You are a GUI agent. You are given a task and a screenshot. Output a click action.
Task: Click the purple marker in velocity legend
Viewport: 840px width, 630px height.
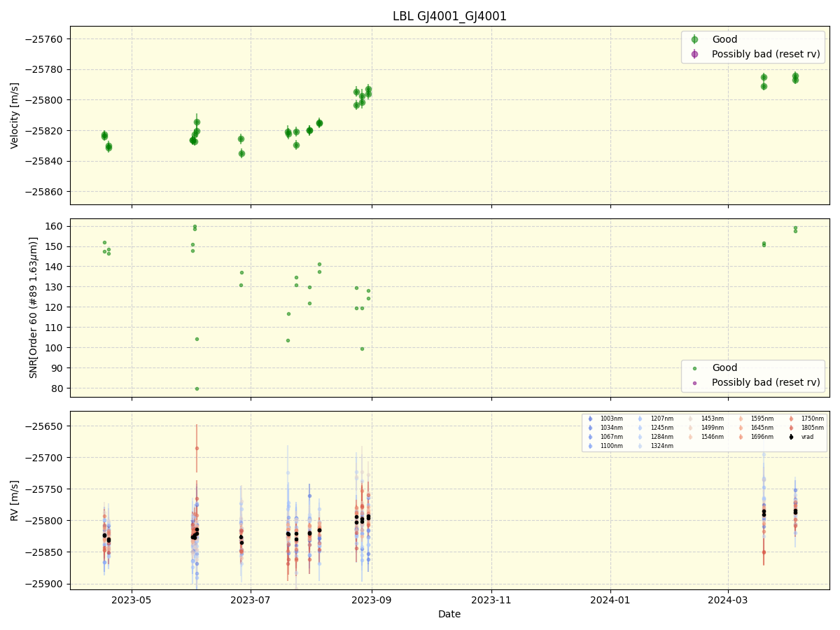694,54
